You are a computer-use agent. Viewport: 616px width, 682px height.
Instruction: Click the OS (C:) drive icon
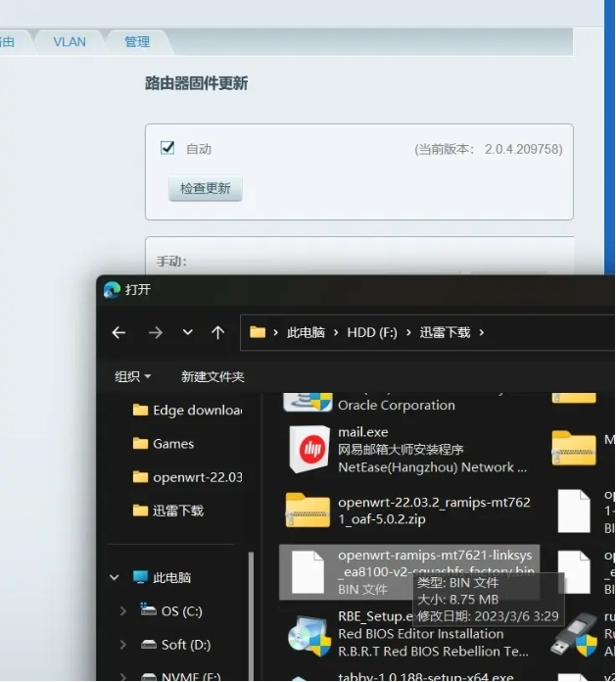tap(148, 609)
